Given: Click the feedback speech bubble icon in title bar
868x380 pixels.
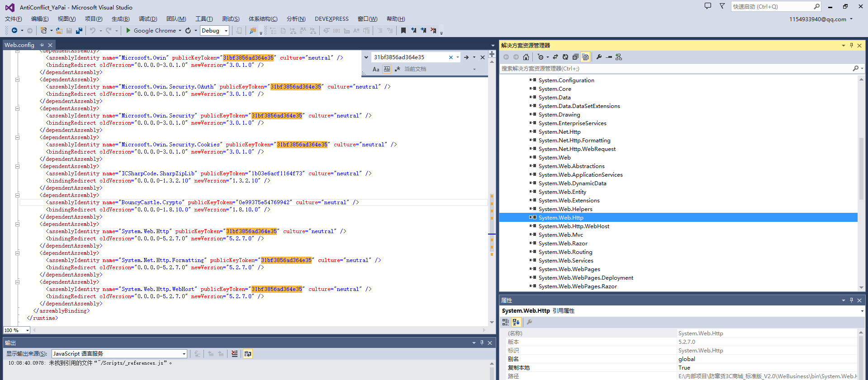Looking at the screenshot, I should (x=708, y=6).
